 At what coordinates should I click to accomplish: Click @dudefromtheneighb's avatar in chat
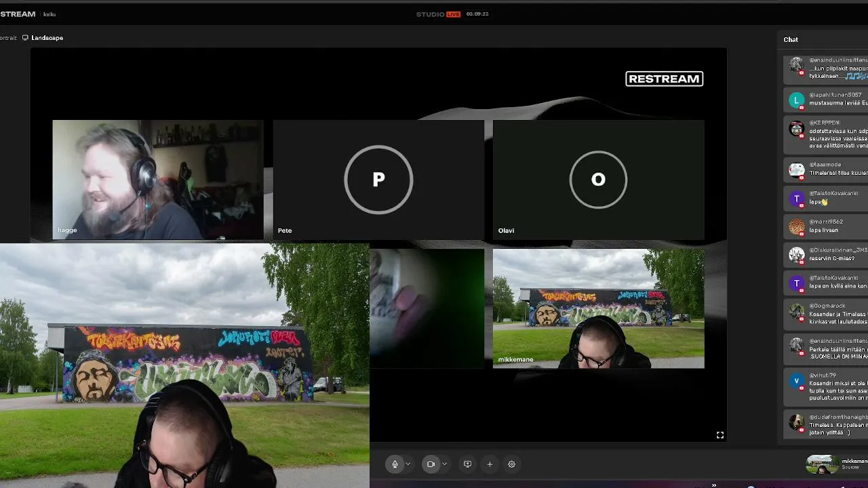pos(797,422)
